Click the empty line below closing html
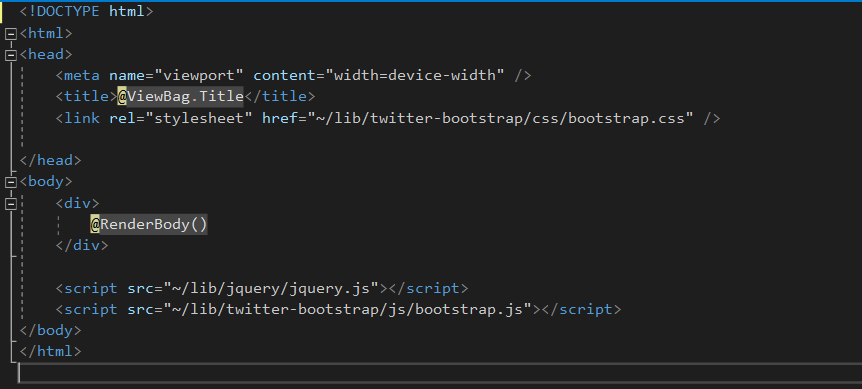 (x=440, y=373)
